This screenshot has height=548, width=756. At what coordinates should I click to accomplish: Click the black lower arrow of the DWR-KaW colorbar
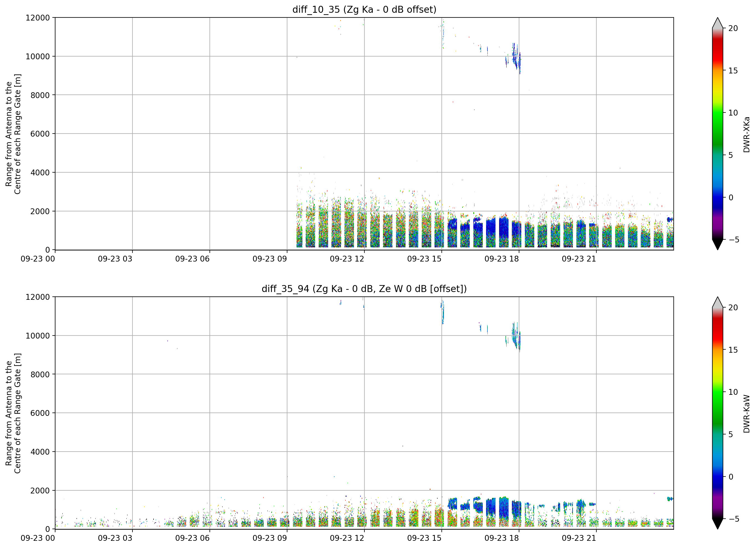pos(717,524)
